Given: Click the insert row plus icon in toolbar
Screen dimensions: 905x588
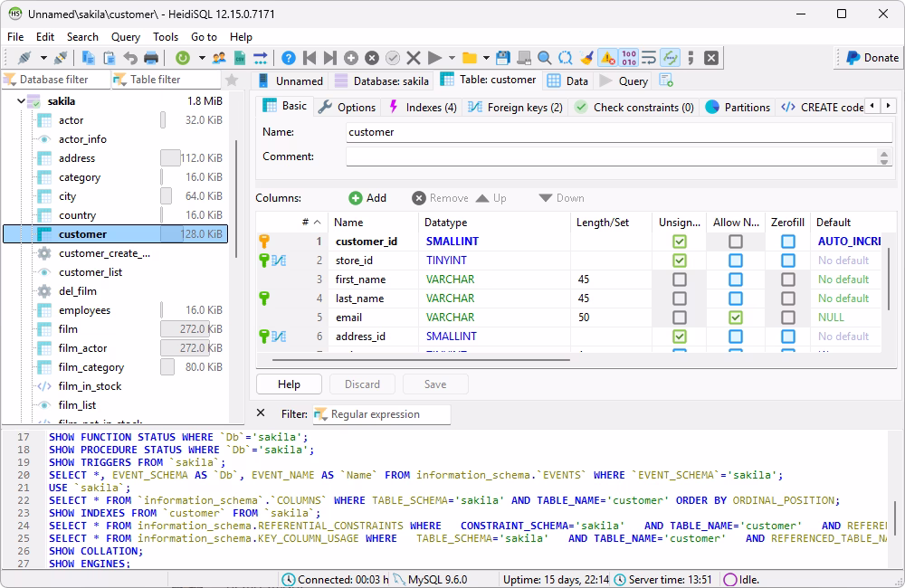Looking at the screenshot, I should pyautogui.click(x=351, y=58).
